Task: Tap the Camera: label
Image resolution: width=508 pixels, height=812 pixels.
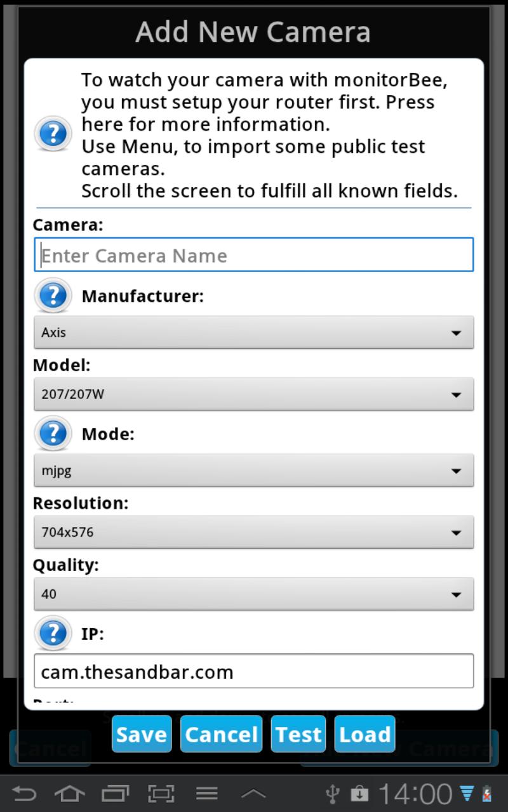Action: click(x=68, y=225)
